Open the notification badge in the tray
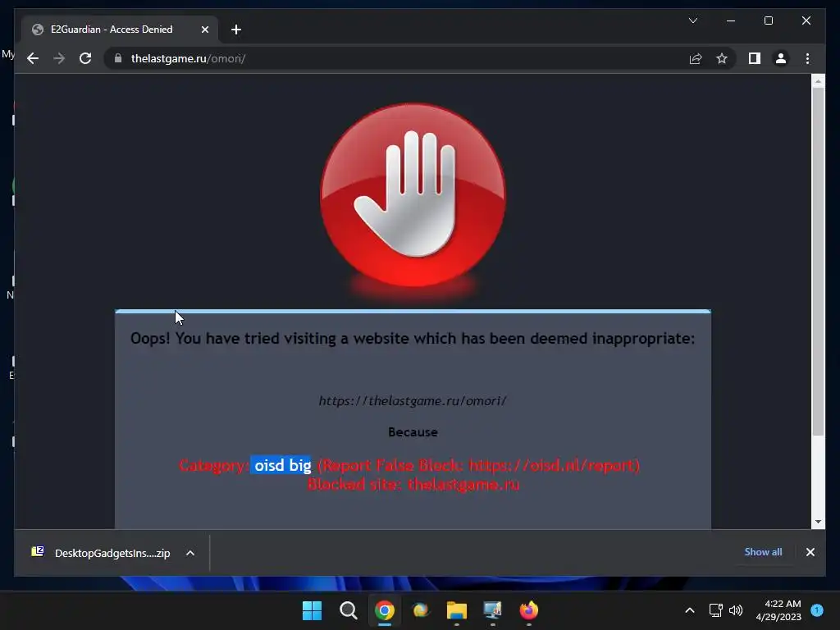 coord(817,609)
